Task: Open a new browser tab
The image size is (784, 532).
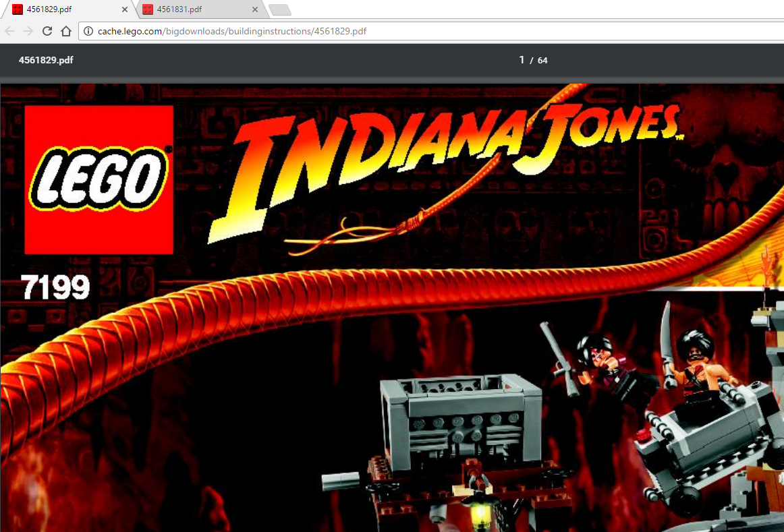Action: 279,9
